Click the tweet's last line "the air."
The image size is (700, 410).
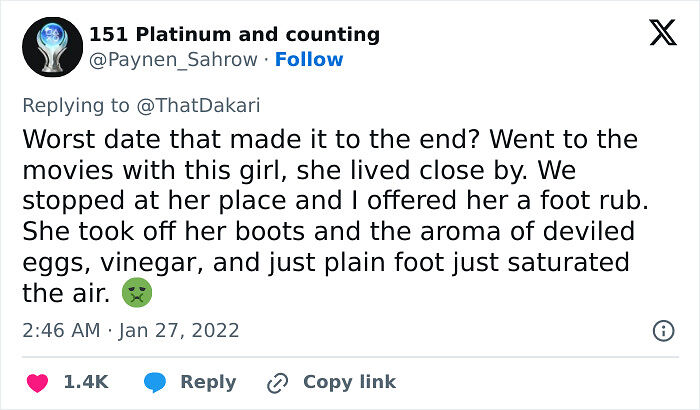pyautogui.click(x=66, y=294)
